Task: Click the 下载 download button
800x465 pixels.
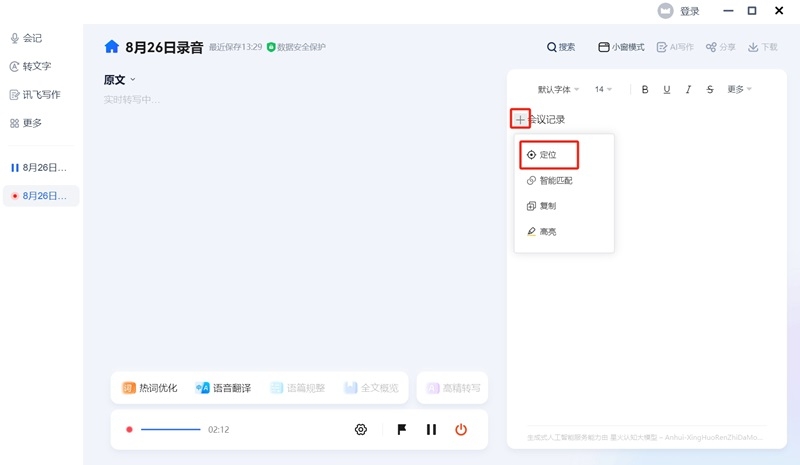Action: point(763,47)
